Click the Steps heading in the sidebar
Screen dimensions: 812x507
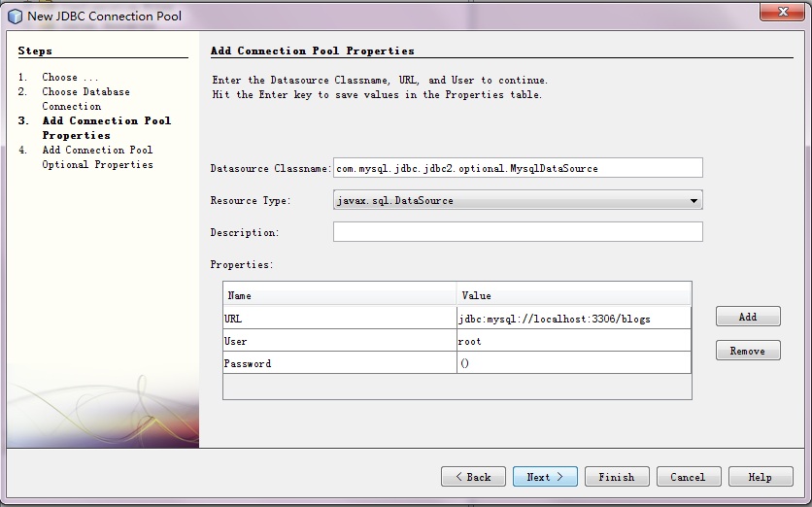[x=35, y=51]
